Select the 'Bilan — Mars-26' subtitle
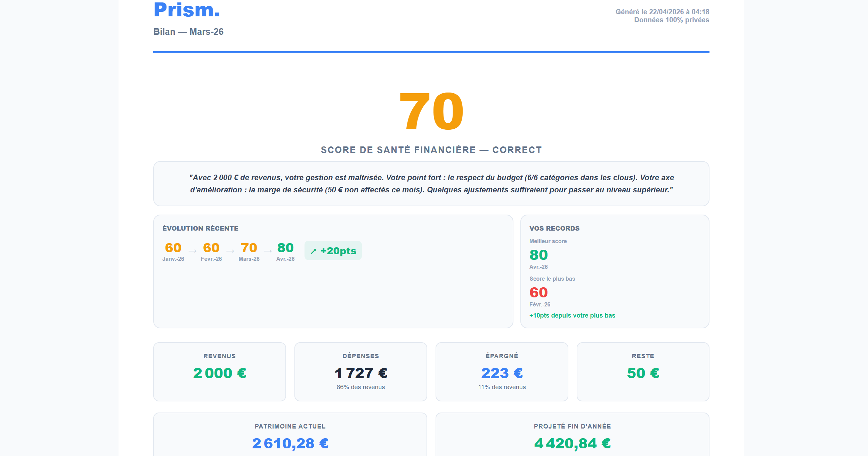868x456 pixels. point(188,32)
